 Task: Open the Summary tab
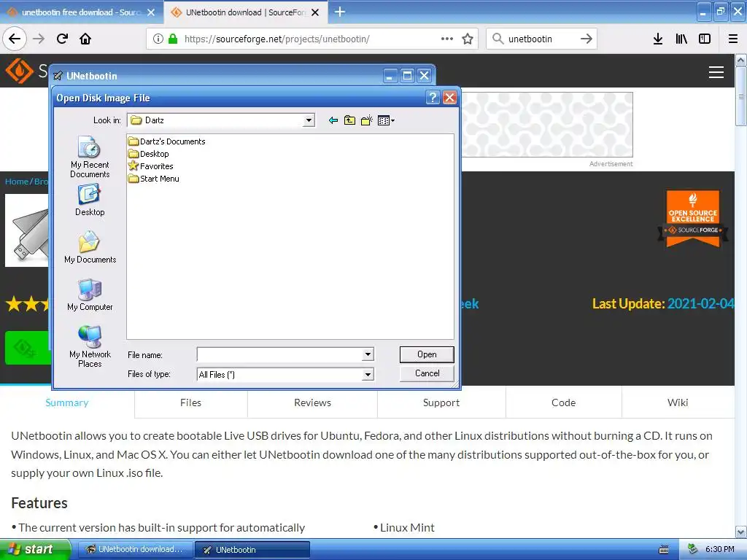pos(66,402)
